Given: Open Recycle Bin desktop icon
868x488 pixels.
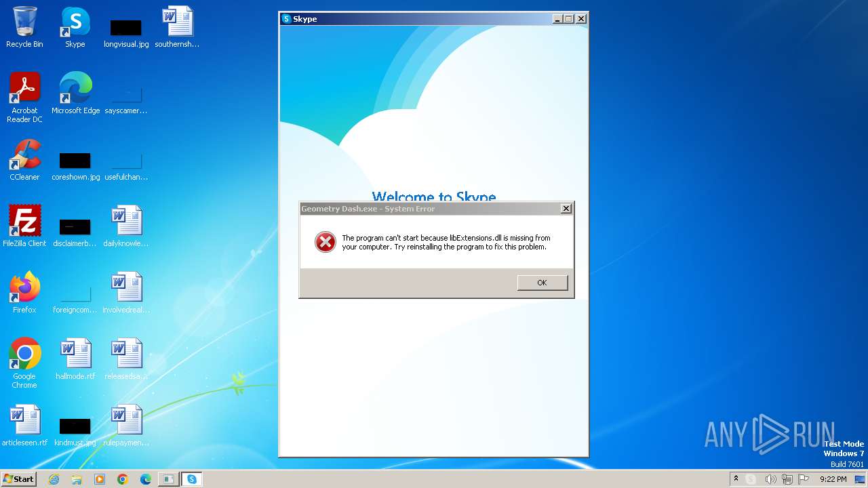Looking at the screenshot, I should (24, 28).
